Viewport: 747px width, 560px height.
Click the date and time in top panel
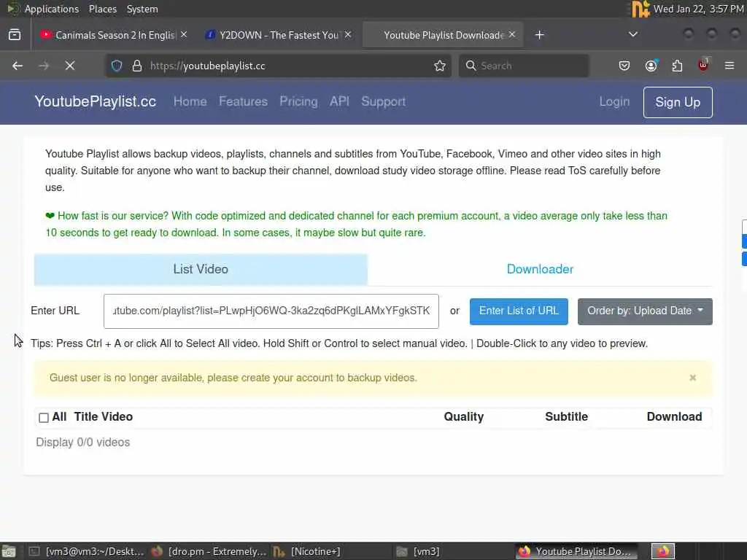pos(698,9)
